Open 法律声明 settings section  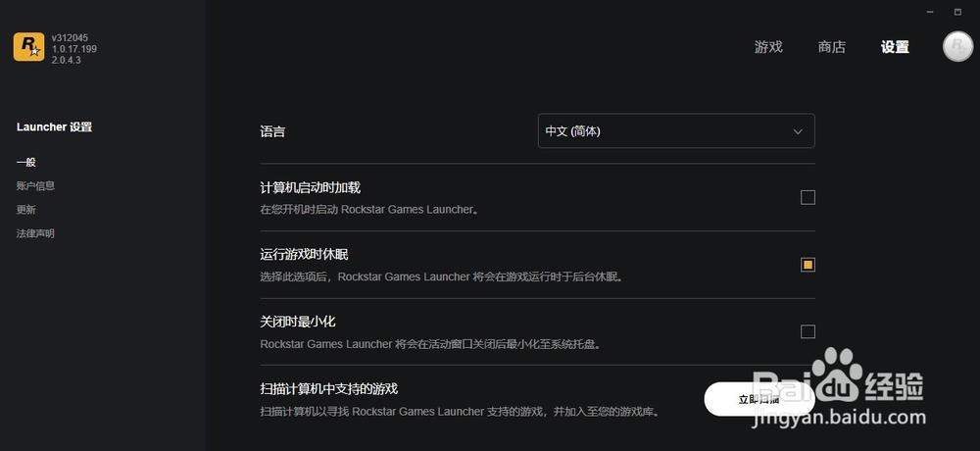tap(35, 233)
